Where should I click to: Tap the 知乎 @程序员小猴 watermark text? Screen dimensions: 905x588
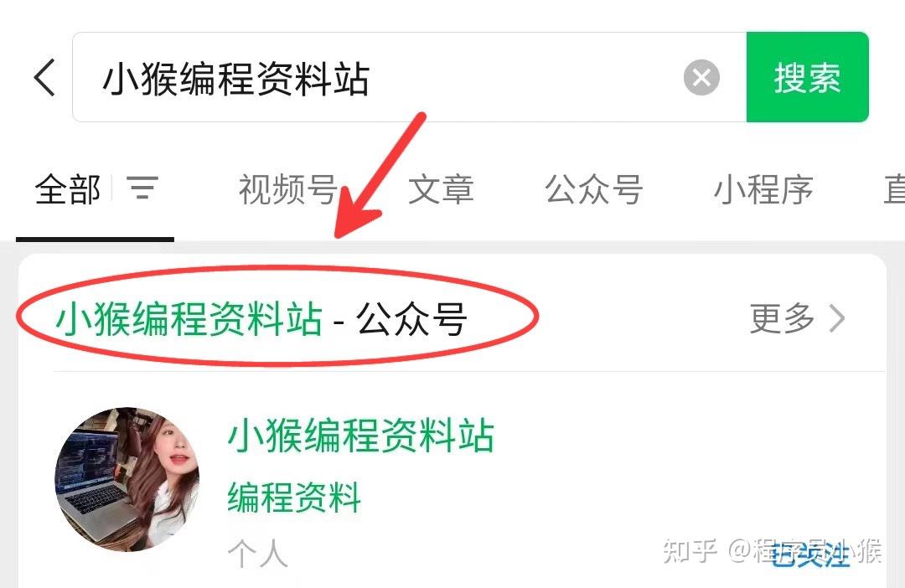click(773, 551)
